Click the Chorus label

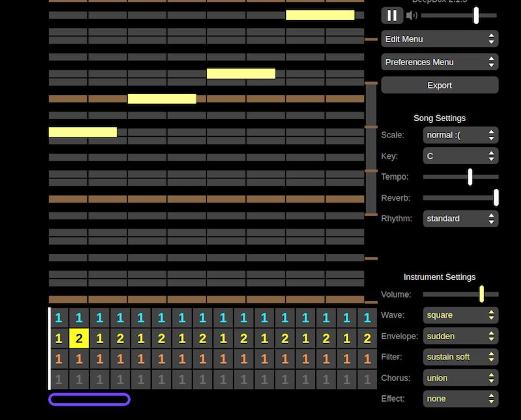(395, 378)
